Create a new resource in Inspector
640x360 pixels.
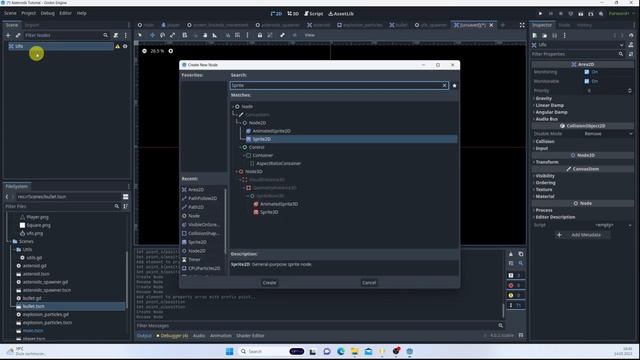coord(535,36)
